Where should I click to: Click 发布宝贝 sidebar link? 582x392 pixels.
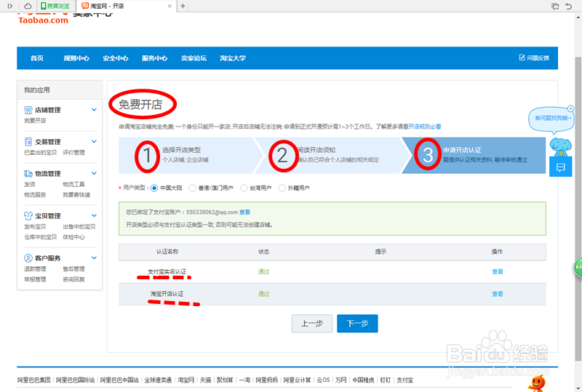(x=35, y=226)
